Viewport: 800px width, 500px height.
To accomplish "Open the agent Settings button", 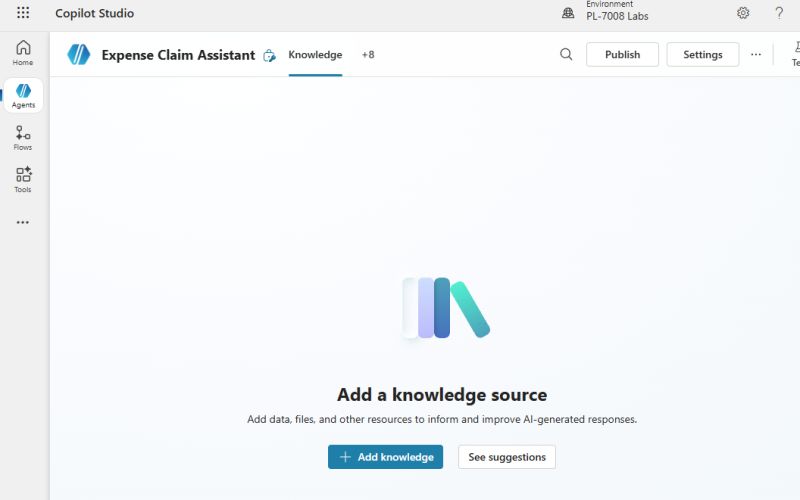I will (703, 55).
